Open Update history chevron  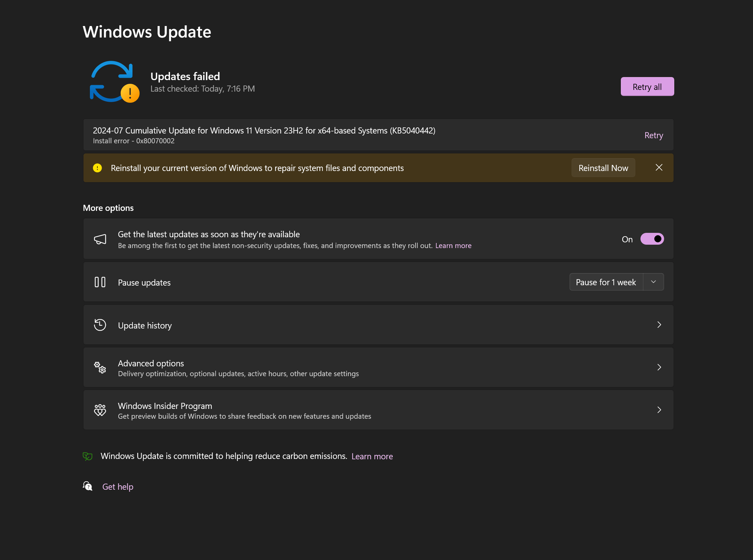659,325
